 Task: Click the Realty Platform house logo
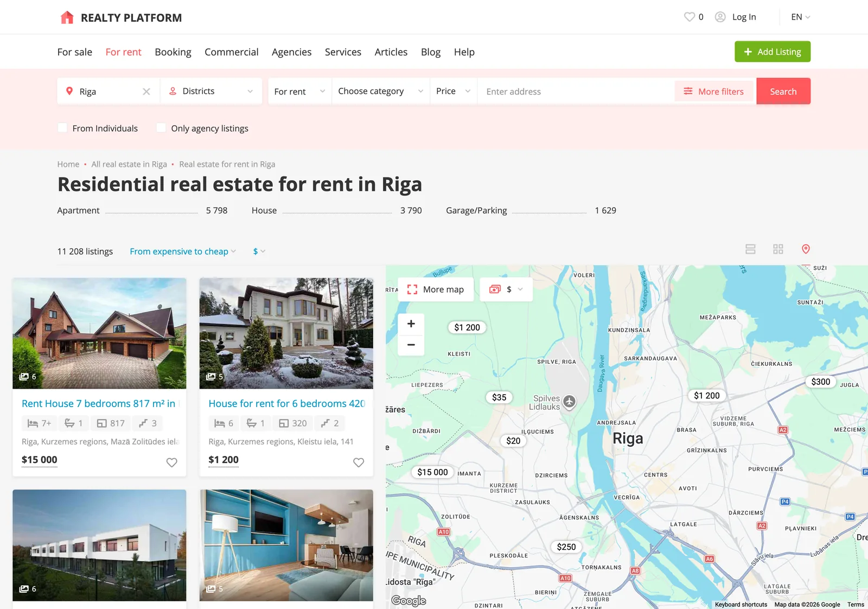point(67,17)
